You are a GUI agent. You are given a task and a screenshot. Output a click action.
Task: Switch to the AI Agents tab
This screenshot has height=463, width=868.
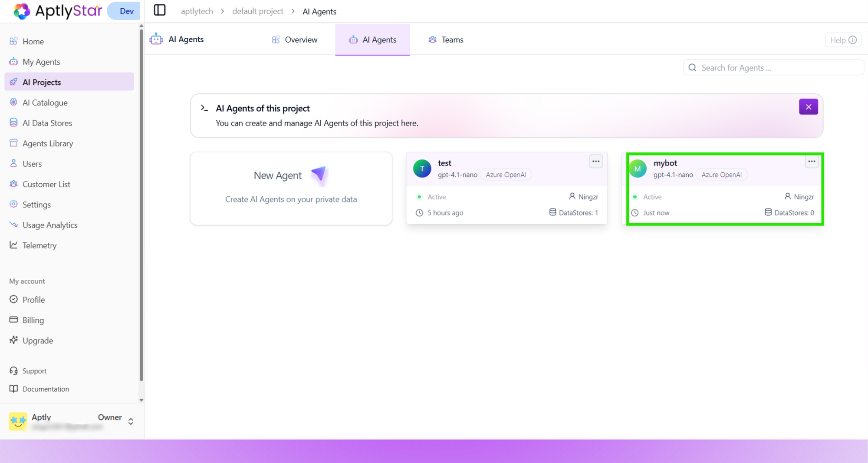click(372, 40)
